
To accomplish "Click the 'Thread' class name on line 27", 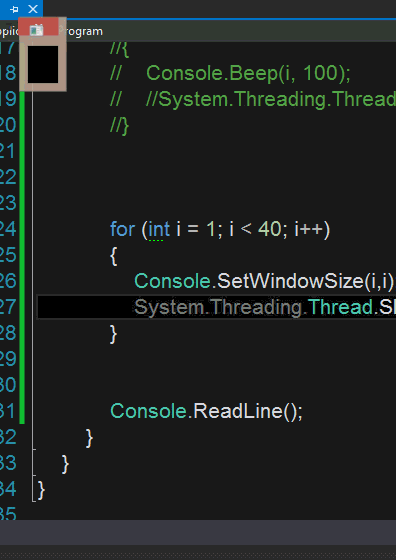I will tap(340, 307).
